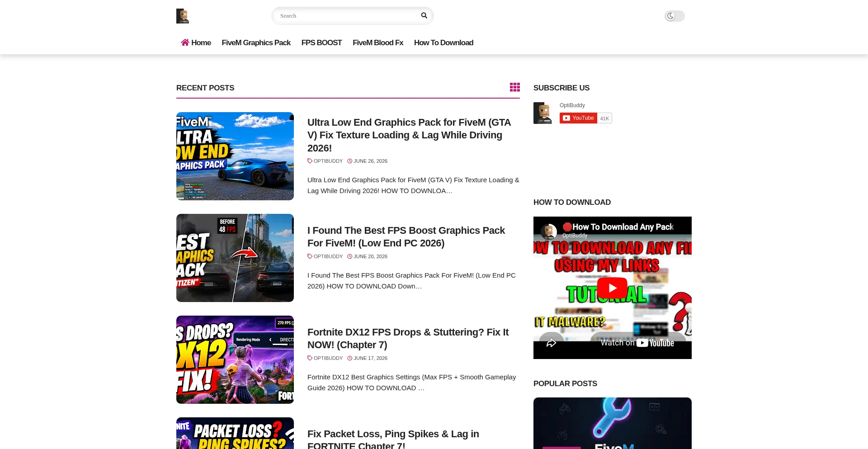Click the POPULAR POSTS heading
The height and width of the screenshot is (449, 868).
pos(565,383)
